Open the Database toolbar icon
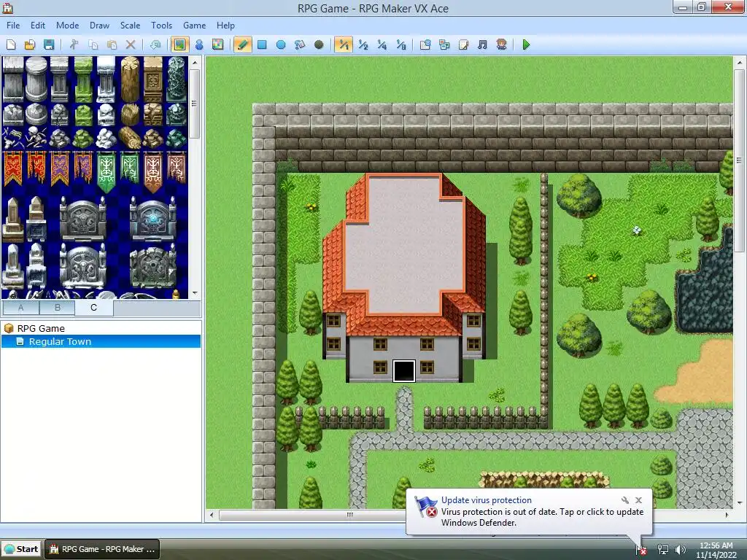The height and width of the screenshot is (560, 747). point(425,44)
